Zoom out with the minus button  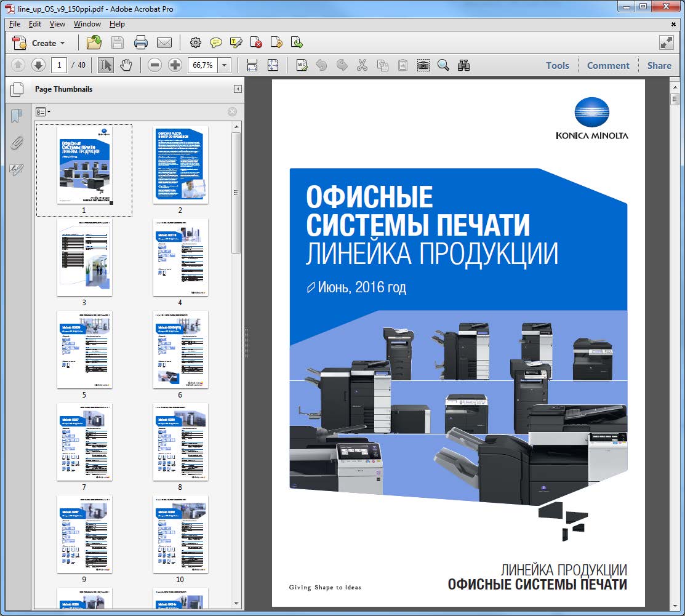[x=154, y=65]
